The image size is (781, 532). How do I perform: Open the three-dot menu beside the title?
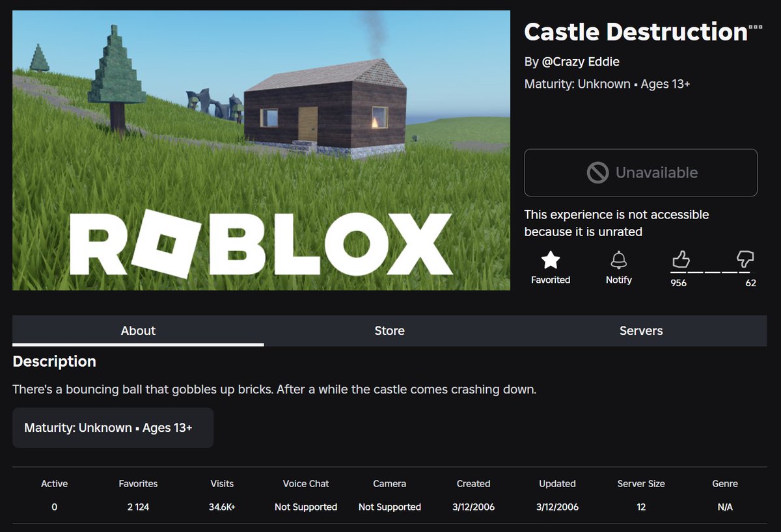pyautogui.click(x=756, y=27)
